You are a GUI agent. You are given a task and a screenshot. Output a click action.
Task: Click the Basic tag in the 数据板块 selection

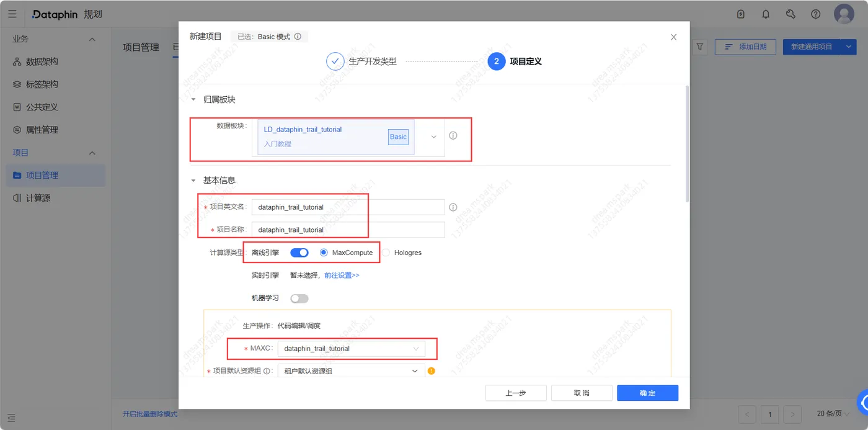pyautogui.click(x=398, y=137)
